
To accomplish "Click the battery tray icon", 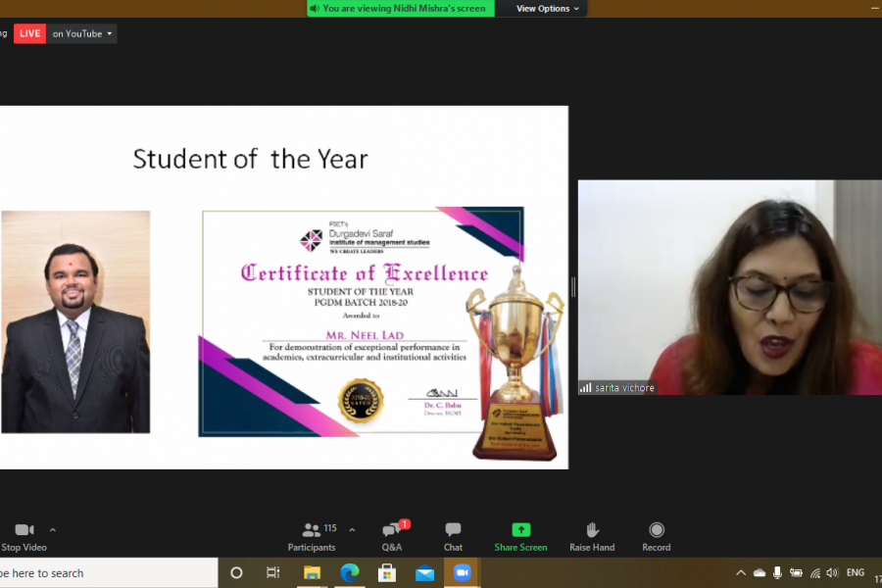I will (796, 572).
